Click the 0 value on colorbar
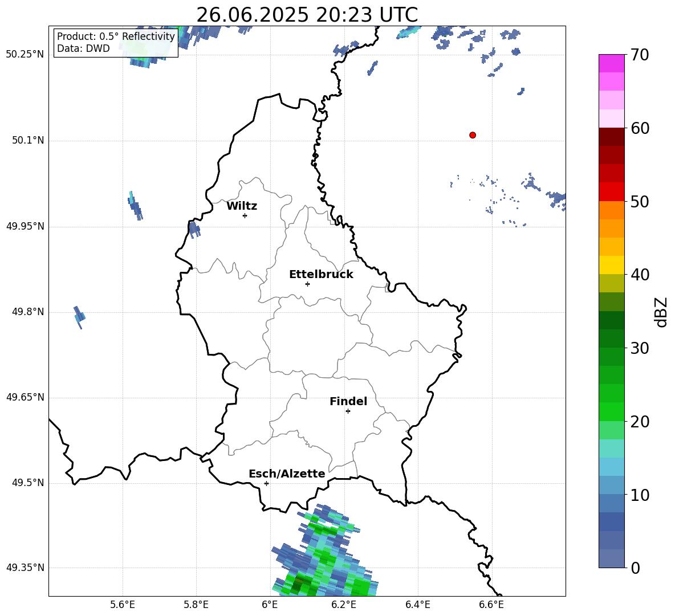This screenshot has height=616, width=675. click(x=635, y=568)
